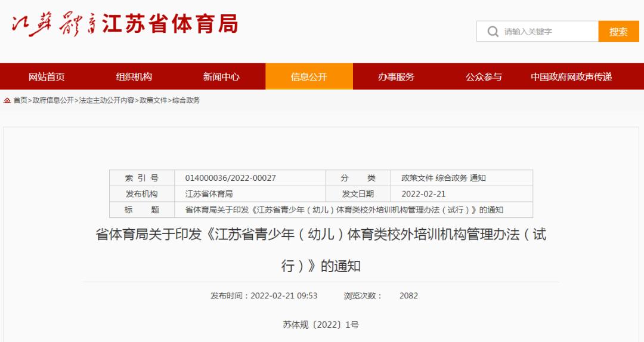Click the date 2022-02-21 in table
The image size is (644, 342).
click(x=423, y=193)
